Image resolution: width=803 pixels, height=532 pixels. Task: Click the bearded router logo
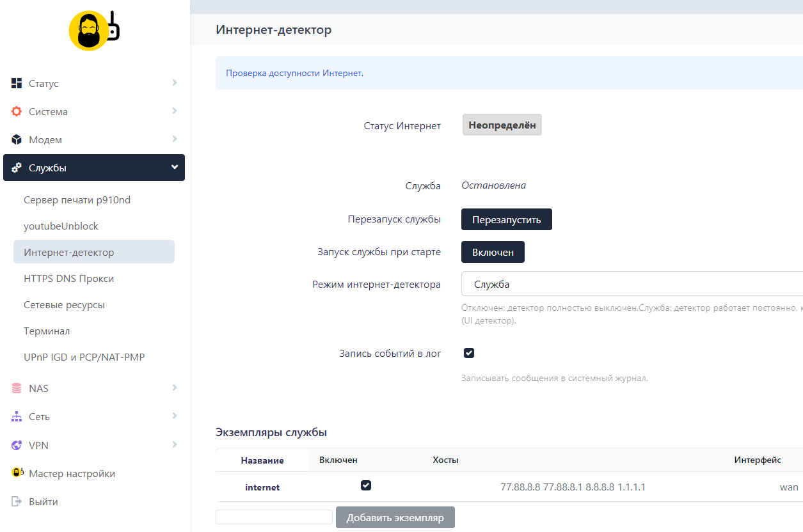[x=95, y=31]
